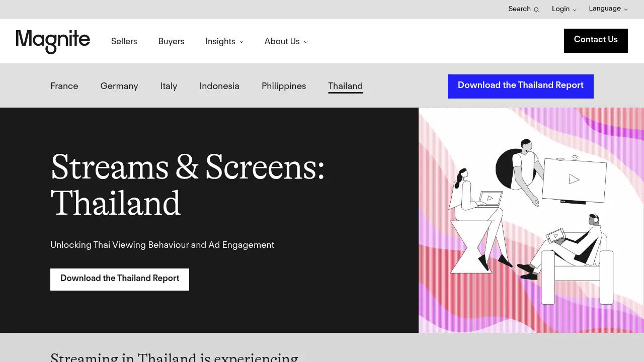Click the white Download the Thailand Report button
This screenshot has width=644, height=362.
pyautogui.click(x=120, y=279)
